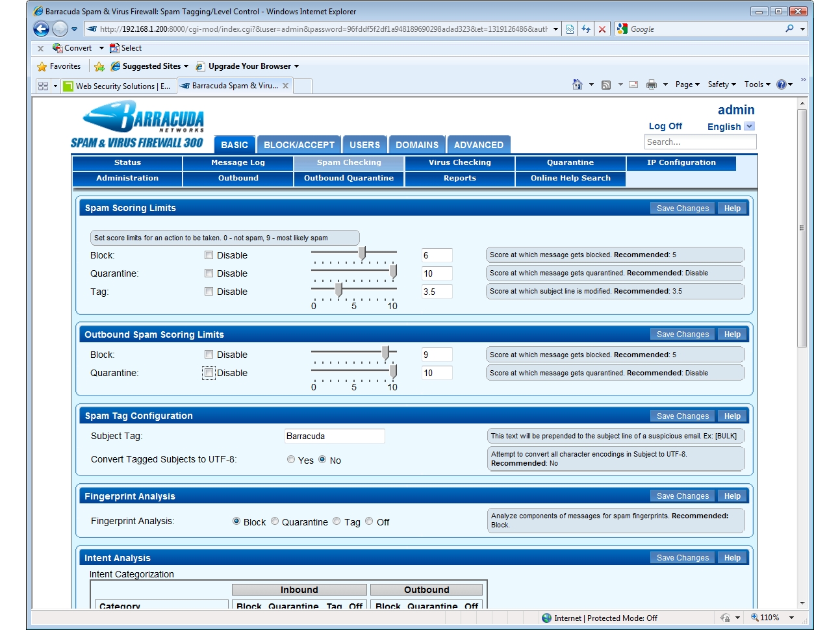This screenshot has height=630, width=840.
Task: Click Help in Intent Analysis header
Action: [732, 558]
